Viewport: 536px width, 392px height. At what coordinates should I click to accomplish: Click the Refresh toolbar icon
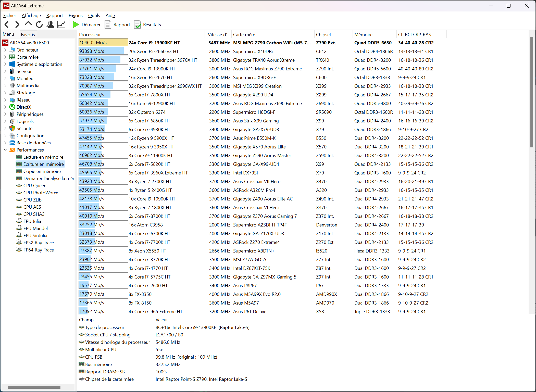(39, 24)
